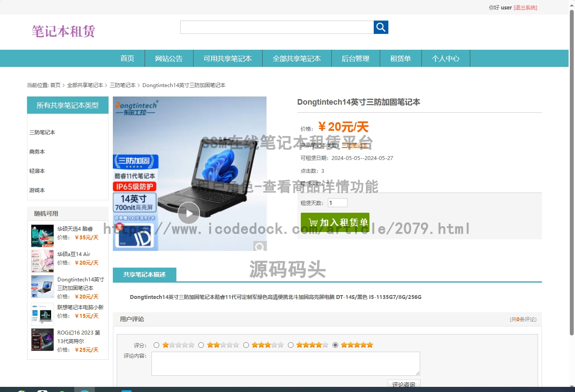
Task: Click 华硕a豆14 Air title link
Action: coord(74,254)
